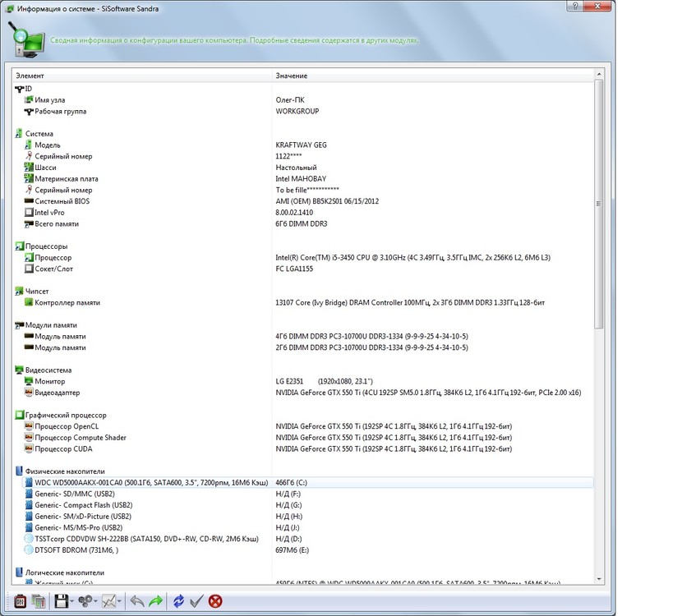Open the dropdown arrow next to save icon
Image resolution: width=682 pixels, height=616 pixels.
click(x=71, y=602)
